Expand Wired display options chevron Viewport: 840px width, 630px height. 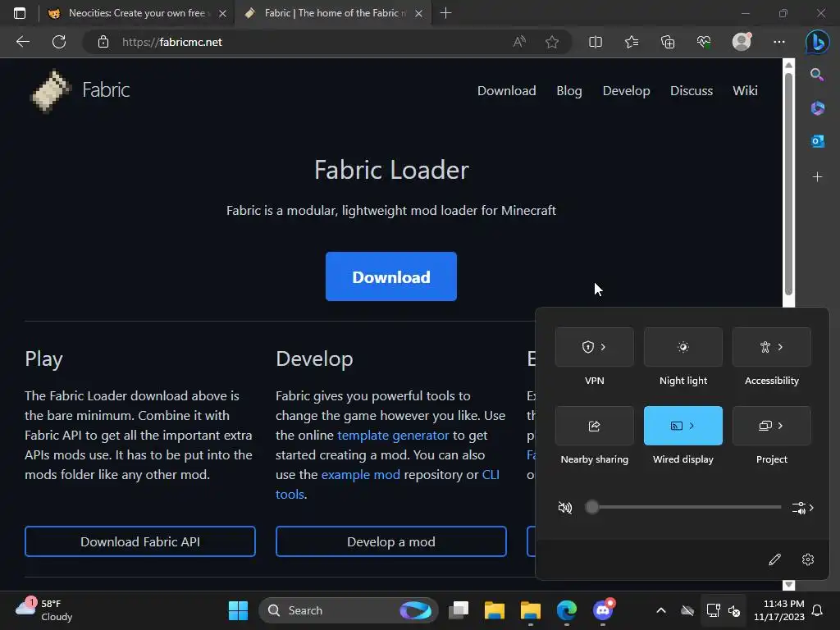coord(692,426)
